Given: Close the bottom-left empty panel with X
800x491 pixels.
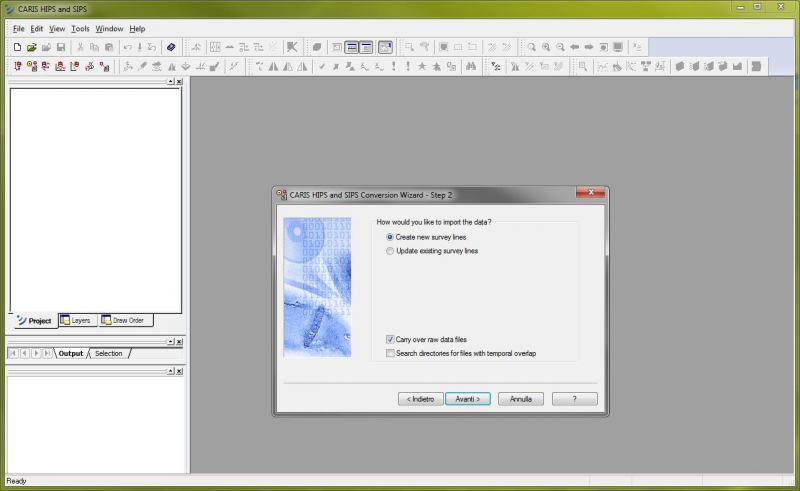Looking at the screenshot, I should click(x=179, y=371).
